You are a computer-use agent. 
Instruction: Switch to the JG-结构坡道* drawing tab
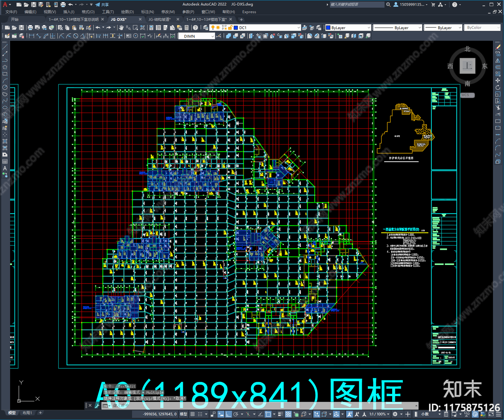click(x=160, y=20)
